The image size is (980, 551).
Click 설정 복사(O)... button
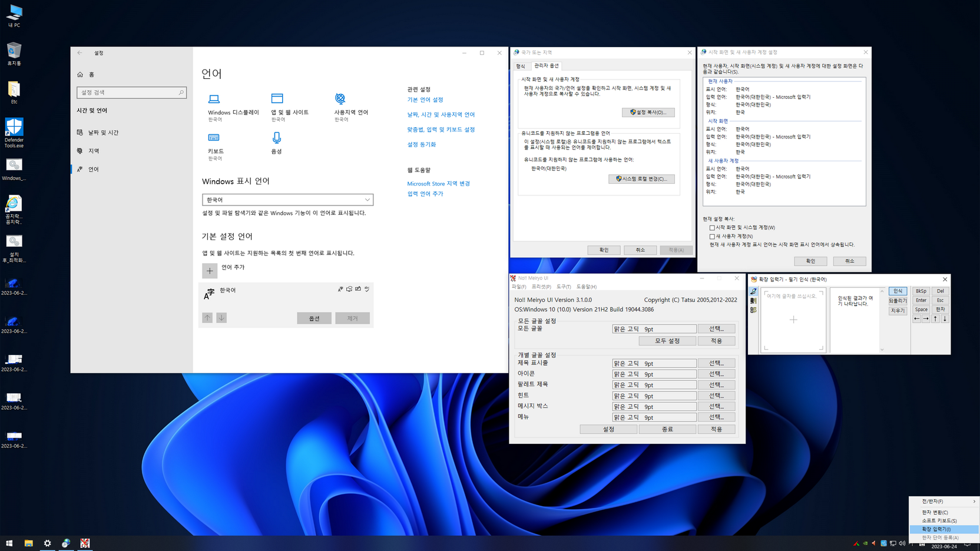click(648, 112)
